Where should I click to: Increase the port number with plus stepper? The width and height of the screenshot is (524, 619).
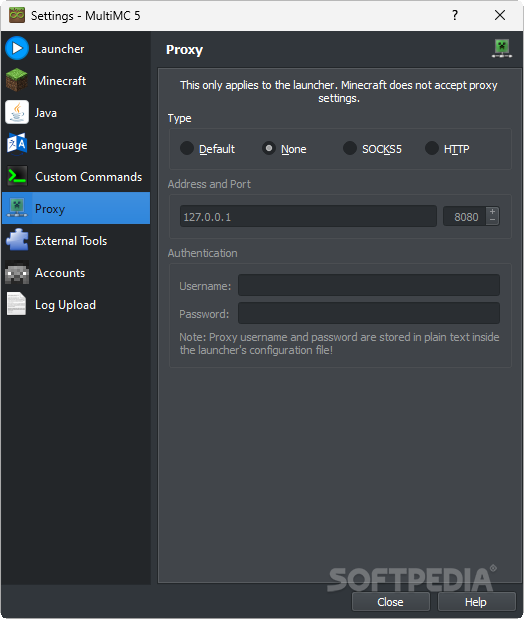click(492, 212)
